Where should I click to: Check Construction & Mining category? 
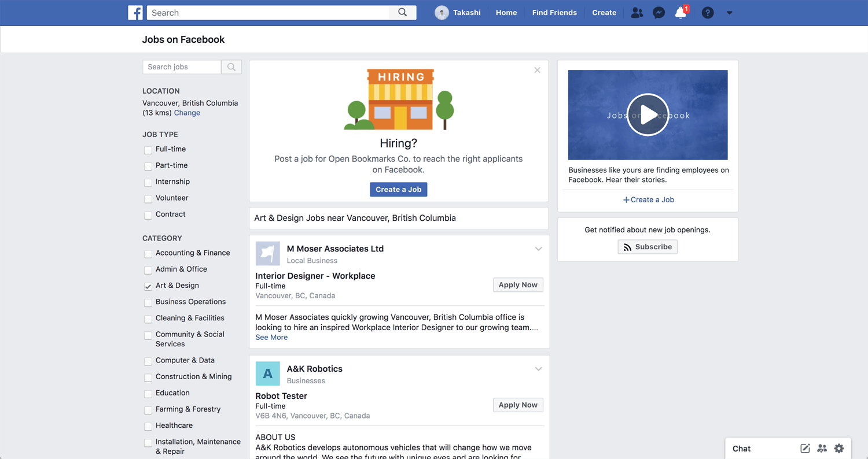(x=148, y=377)
